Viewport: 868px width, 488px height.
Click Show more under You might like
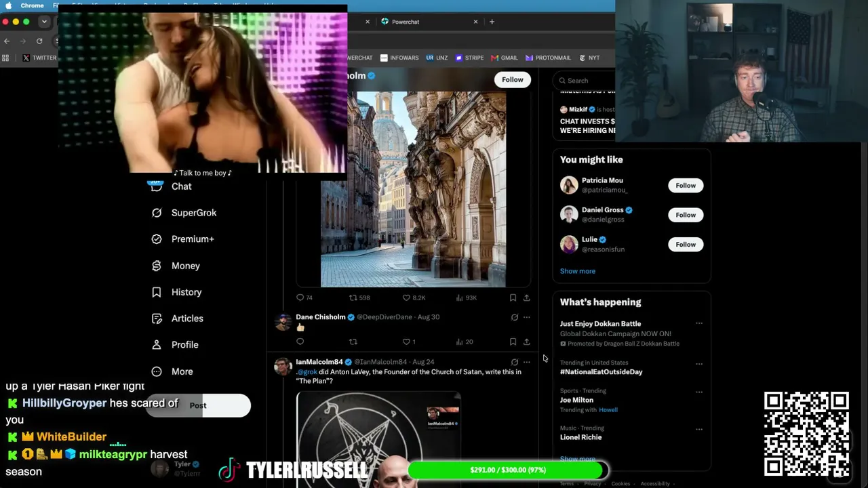pos(578,271)
